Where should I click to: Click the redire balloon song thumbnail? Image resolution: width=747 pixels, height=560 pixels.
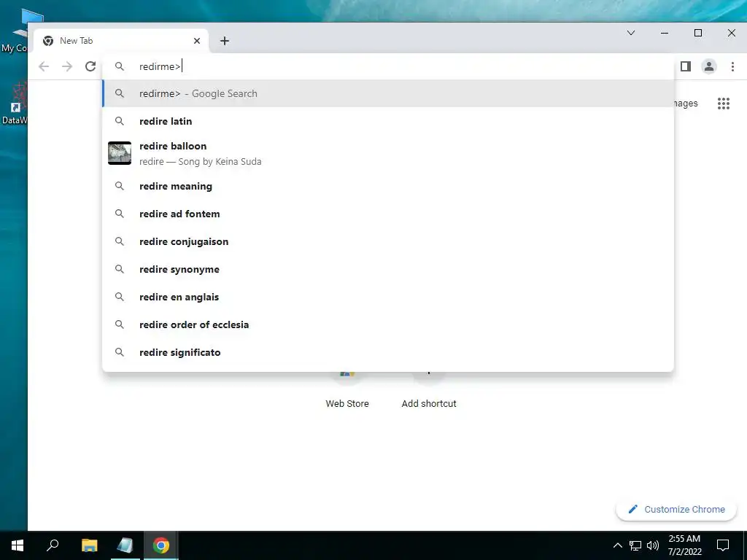(x=120, y=153)
